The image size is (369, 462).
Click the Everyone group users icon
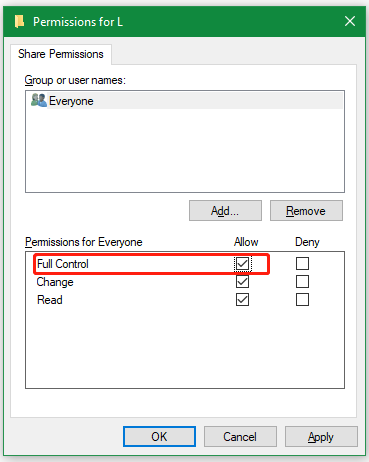pyautogui.click(x=39, y=100)
